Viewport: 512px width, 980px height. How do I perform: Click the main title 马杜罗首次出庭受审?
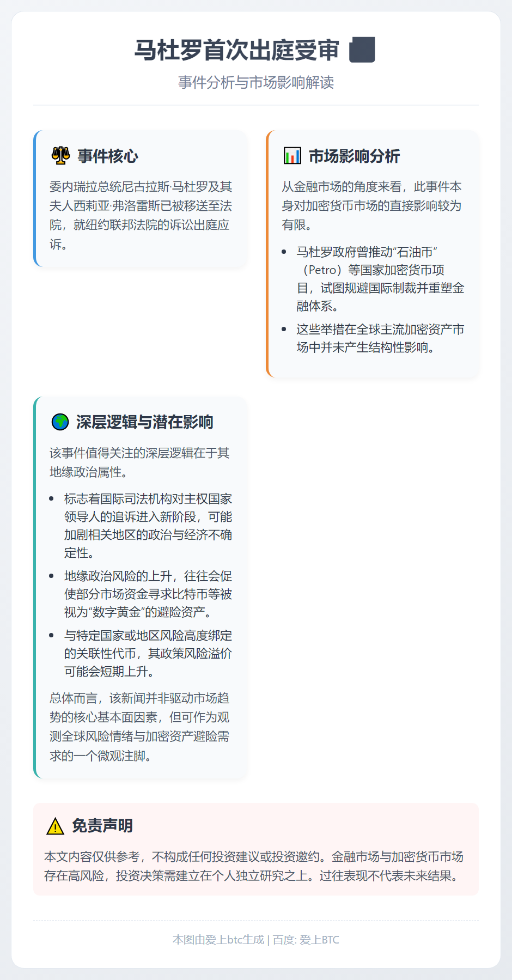[237, 50]
